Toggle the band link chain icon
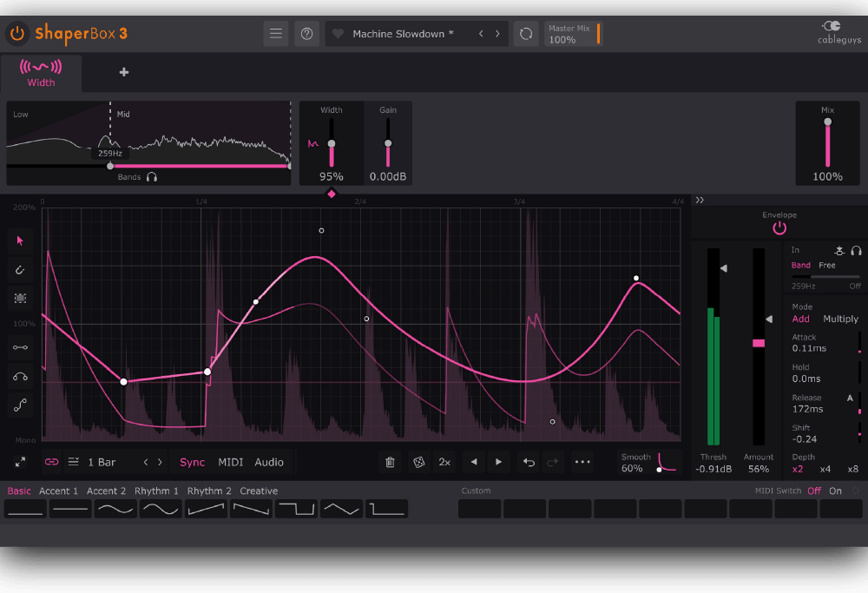Screen dimensions: 868x593 [51, 462]
